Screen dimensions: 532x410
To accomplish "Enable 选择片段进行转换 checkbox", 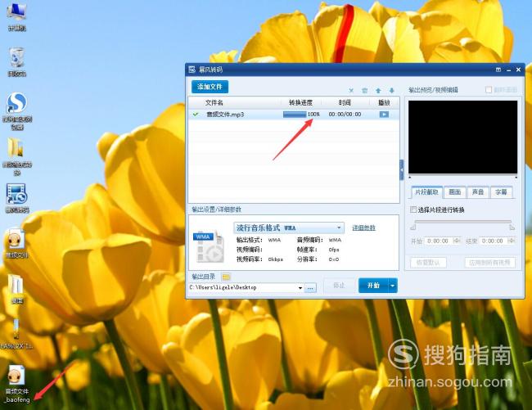I will click(413, 210).
